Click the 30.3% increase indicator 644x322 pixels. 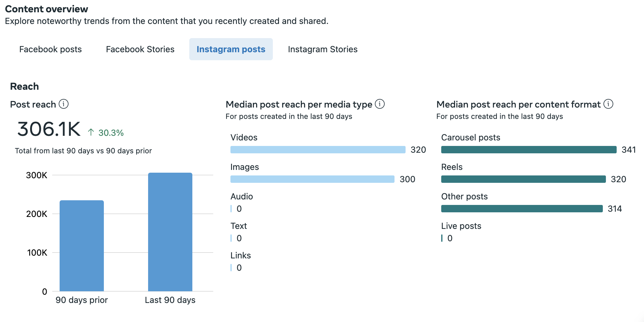106,133
